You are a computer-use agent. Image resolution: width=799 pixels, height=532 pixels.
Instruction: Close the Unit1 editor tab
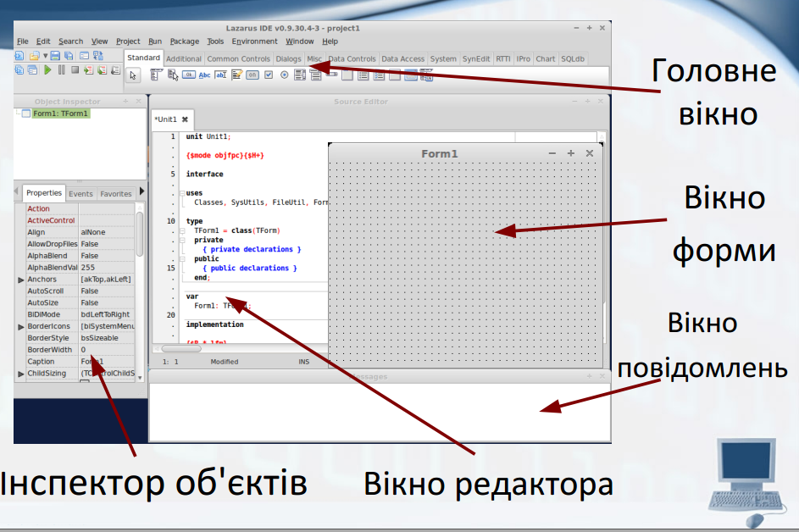[185, 119]
